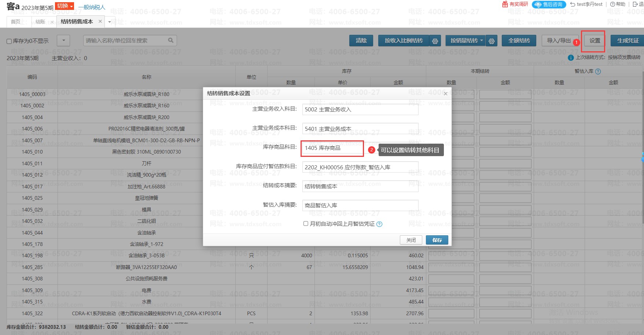Click the search magnifier icon
The height and width of the screenshot is (335, 644).
tap(170, 40)
